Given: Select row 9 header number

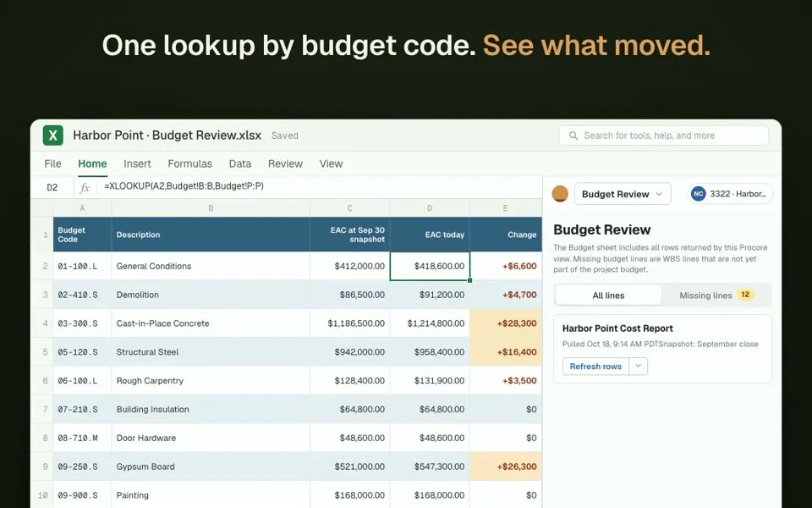Looking at the screenshot, I should [45, 467].
